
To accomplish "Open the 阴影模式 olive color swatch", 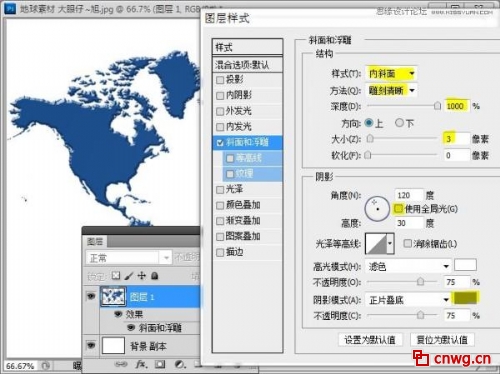I will [465, 298].
